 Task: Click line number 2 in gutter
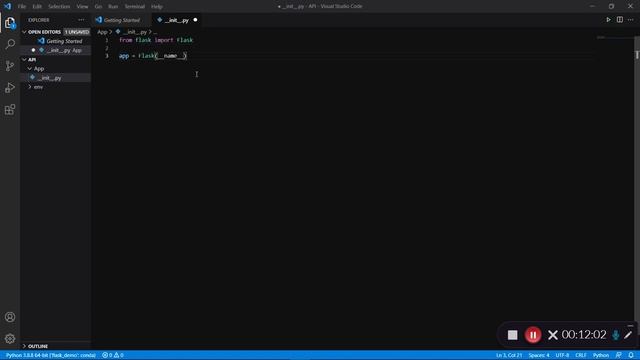[107, 48]
